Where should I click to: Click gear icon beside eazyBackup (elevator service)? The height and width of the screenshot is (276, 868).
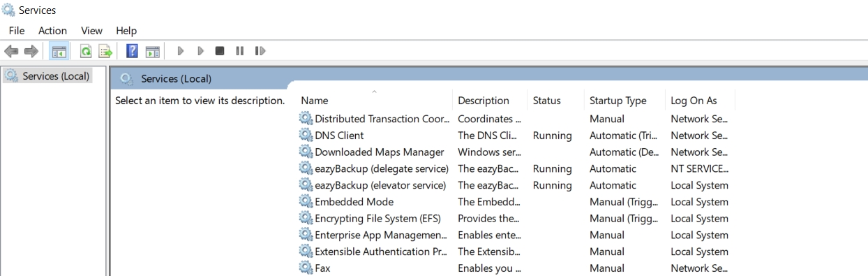(306, 185)
